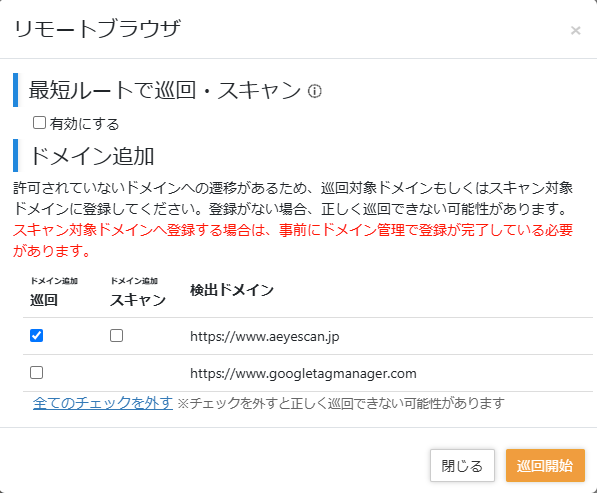
Task: Start crawling with 巡回開始 button
Action: point(545,466)
